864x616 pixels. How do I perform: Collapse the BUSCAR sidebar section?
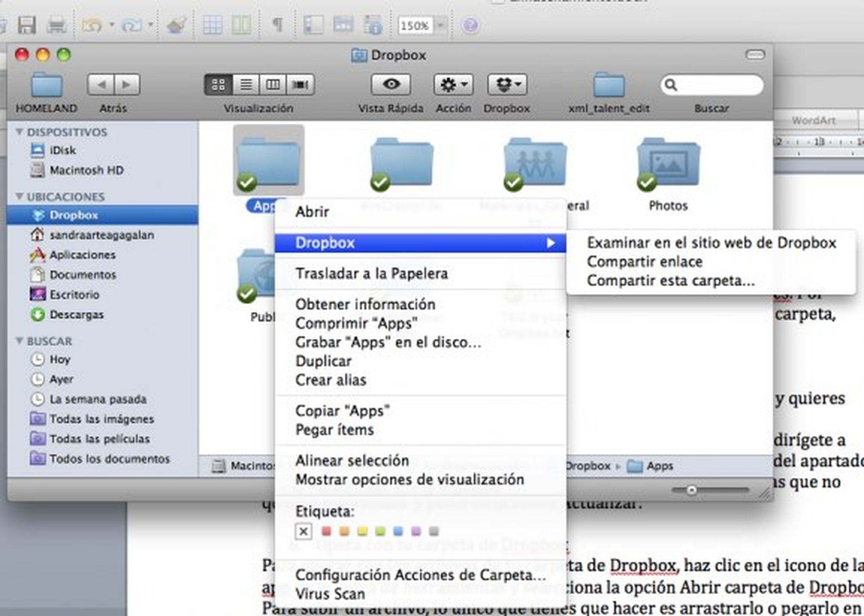pyautogui.click(x=19, y=341)
